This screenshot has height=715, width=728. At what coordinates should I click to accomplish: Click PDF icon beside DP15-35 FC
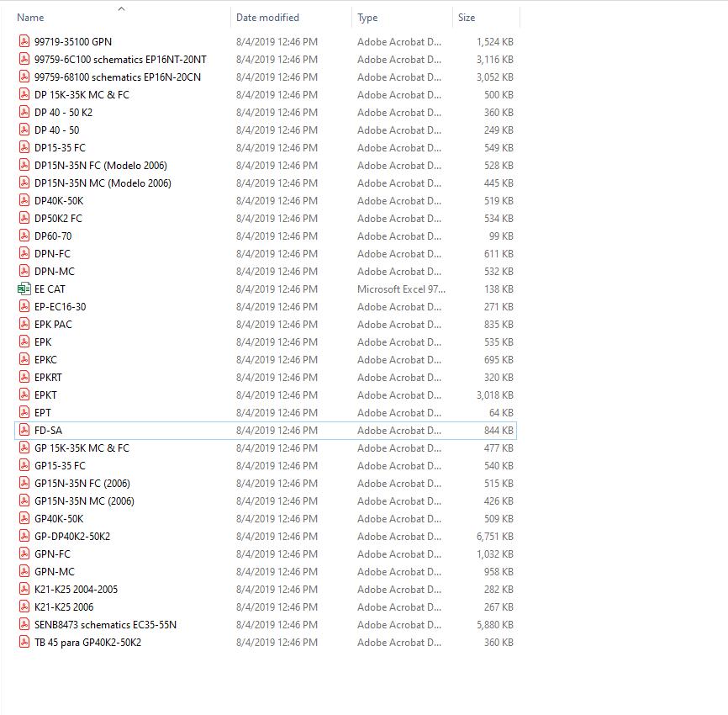point(24,147)
